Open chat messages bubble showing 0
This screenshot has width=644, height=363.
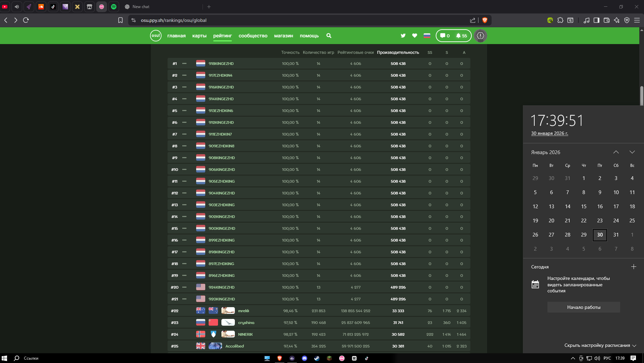(445, 36)
